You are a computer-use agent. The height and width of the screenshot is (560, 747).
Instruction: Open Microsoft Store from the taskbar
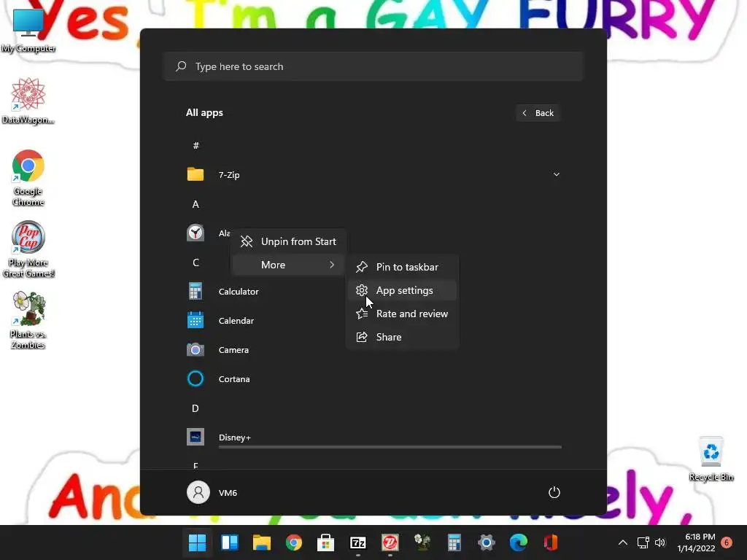[x=326, y=542]
